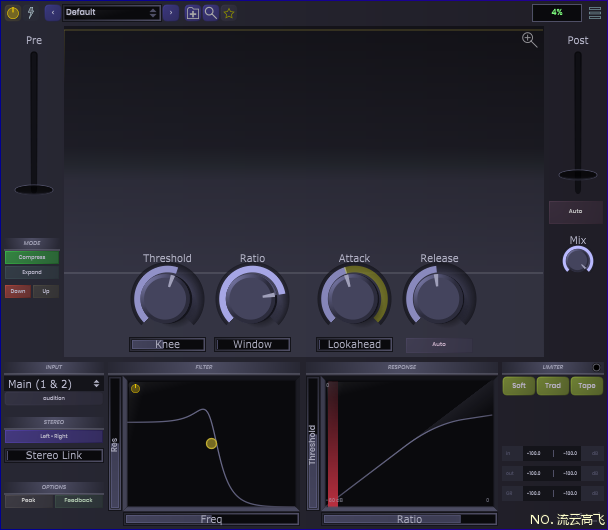This screenshot has width=608, height=530.
Task: Click the LIMITER section header
Action: pos(553,367)
